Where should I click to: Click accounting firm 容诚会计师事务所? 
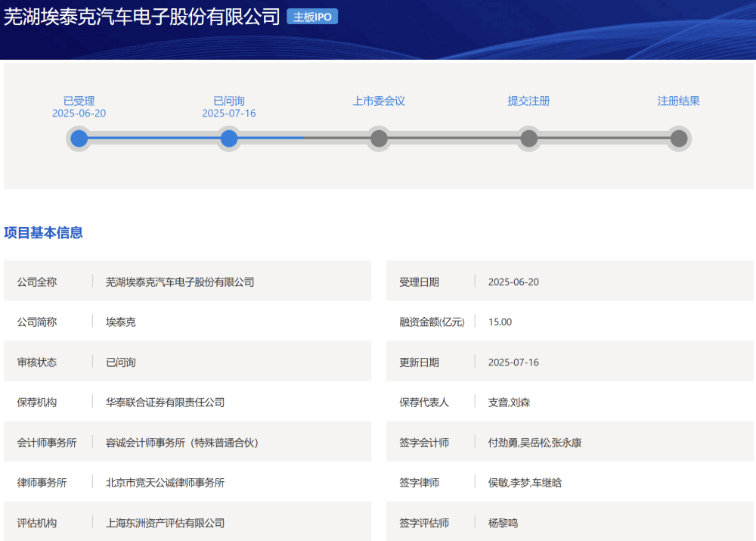click(x=181, y=443)
